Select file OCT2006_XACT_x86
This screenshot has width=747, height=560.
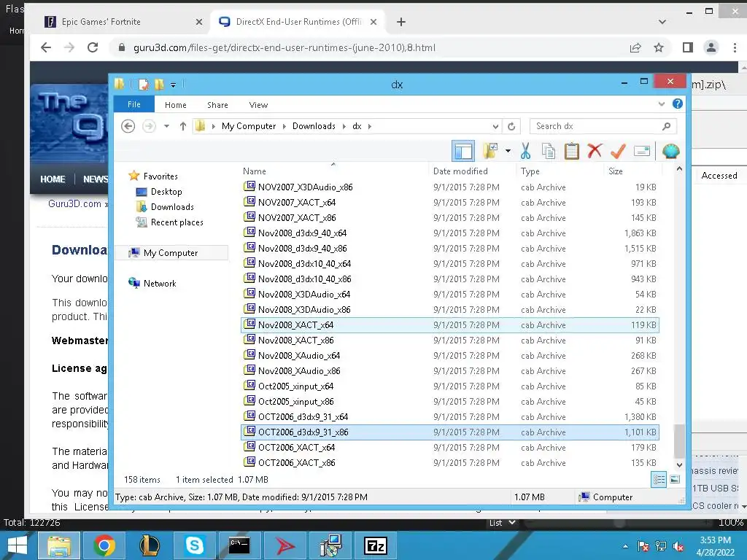pos(450,463)
